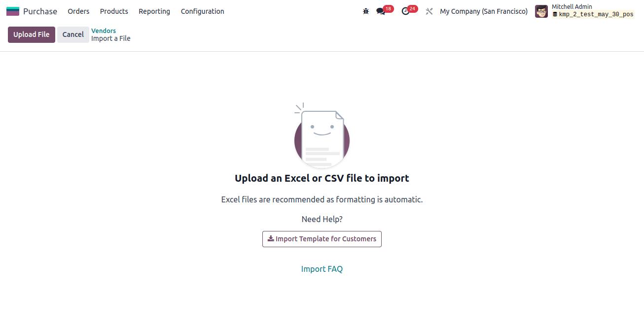This screenshot has height=325, width=644.
Task: Expand the Reporting menu
Action: point(154,11)
